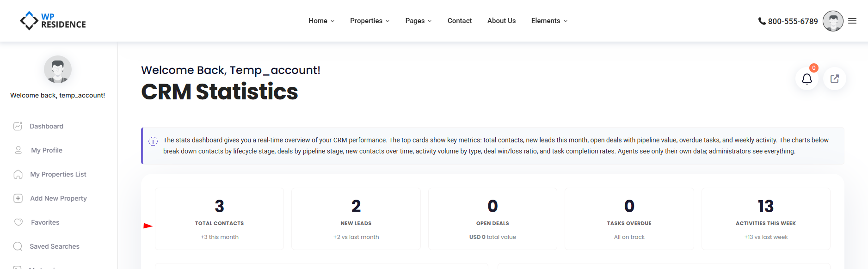Open the hamburger menu icon
The image size is (868, 269).
coord(852,21)
